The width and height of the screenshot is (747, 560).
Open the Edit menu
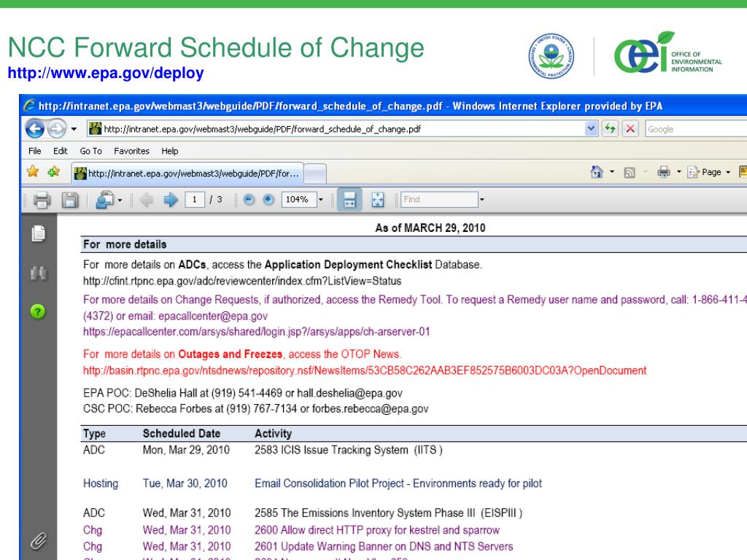tap(60, 151)
